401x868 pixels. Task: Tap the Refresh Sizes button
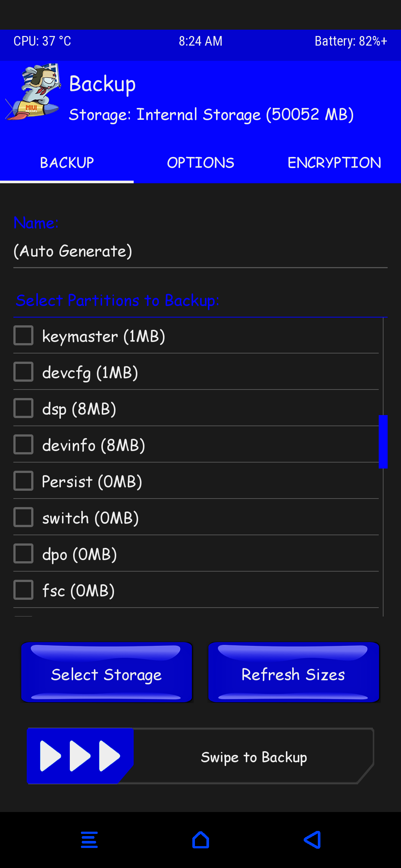pyautogui.click(x=293, y=673)
